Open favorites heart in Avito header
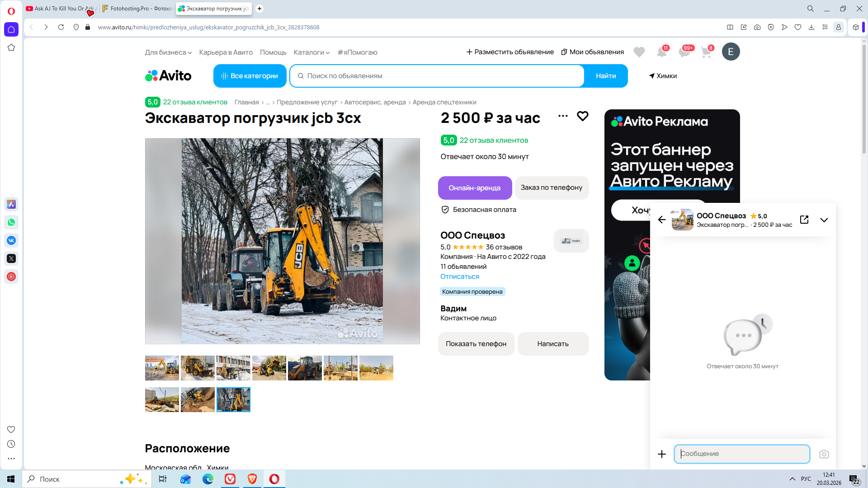 coord(639,52)
